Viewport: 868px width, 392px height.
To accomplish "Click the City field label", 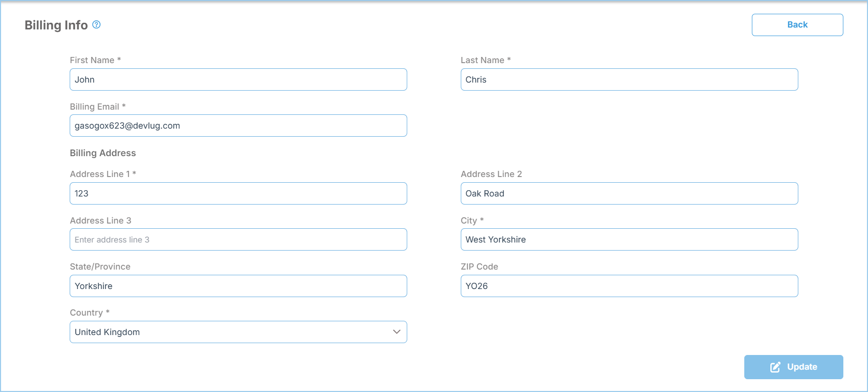I will 469,221.
